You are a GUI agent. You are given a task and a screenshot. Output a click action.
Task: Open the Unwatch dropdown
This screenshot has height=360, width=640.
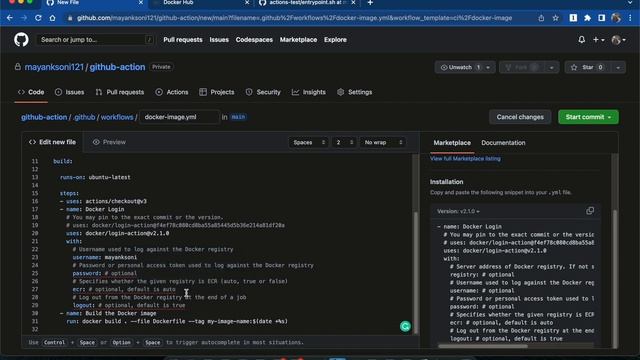465,67
